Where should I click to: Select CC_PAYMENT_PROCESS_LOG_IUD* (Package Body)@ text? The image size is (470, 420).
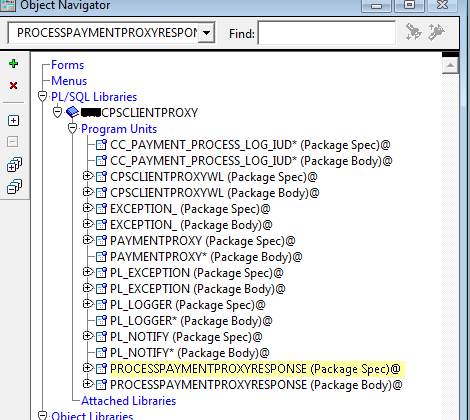pyautogui.click(x=251, y=161)
